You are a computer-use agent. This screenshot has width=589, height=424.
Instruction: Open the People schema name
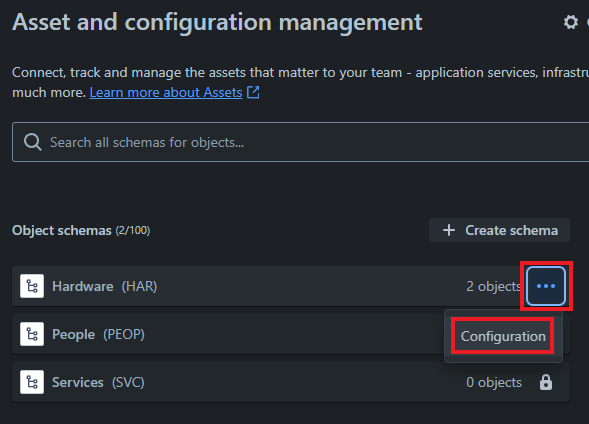[x=73, y=334]
